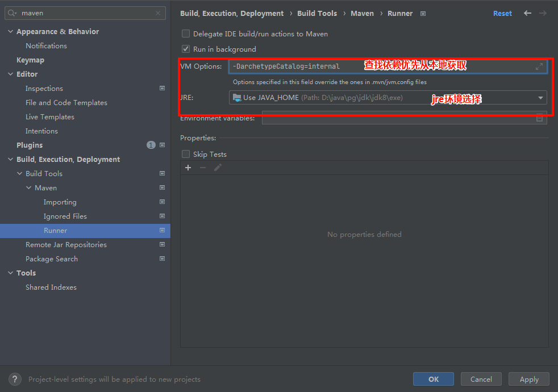This screenshot has height=392, width=558.
Task: Open environment variables editor icon
Action: click(539, 118)
